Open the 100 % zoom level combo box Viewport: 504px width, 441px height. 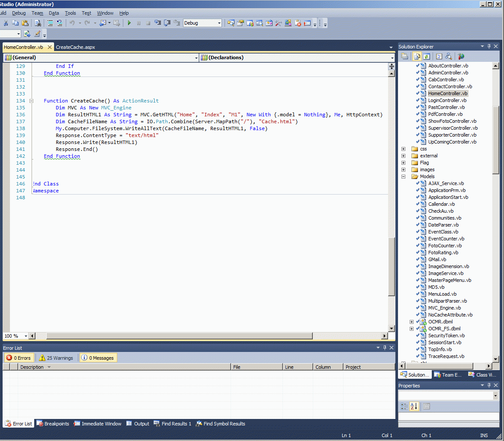(x=26, y=336)
